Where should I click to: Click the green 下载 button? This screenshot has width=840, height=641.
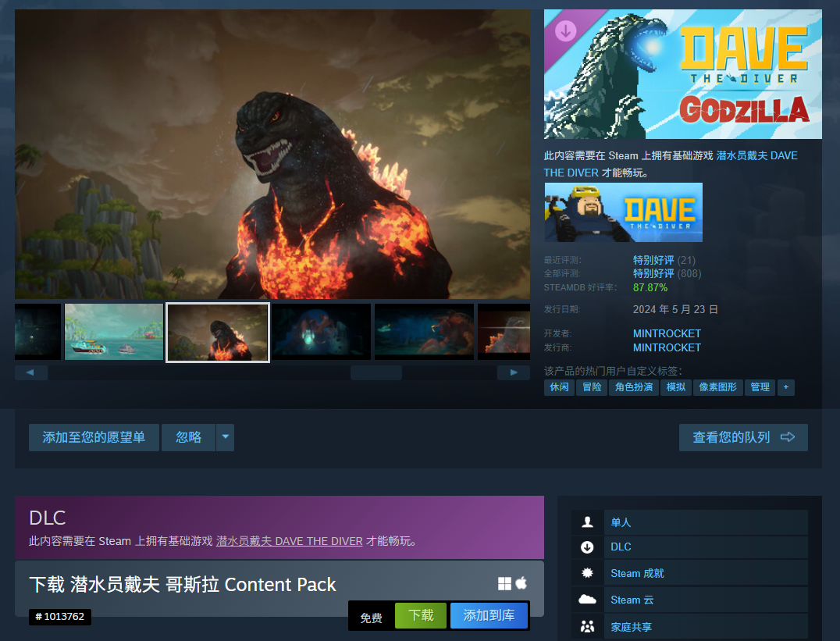coord(421,615)
